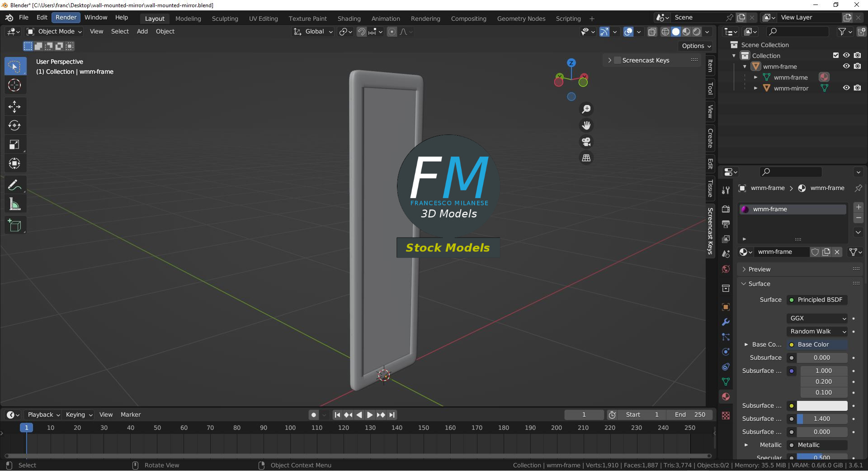Open the Output properties tab
Screen dimensions: 868x471
726,224
